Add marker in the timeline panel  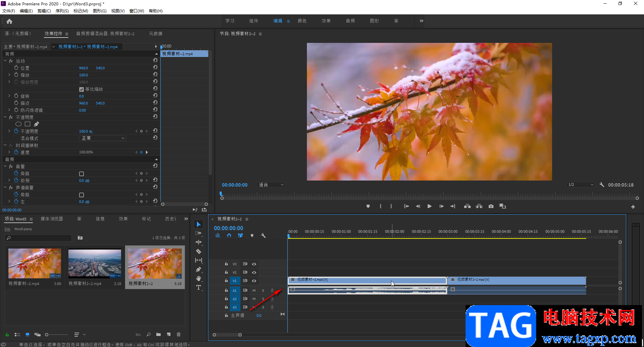coord(252,236)
